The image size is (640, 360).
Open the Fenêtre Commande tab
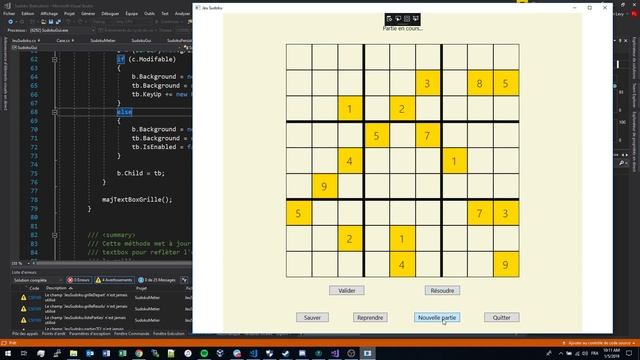131,334
